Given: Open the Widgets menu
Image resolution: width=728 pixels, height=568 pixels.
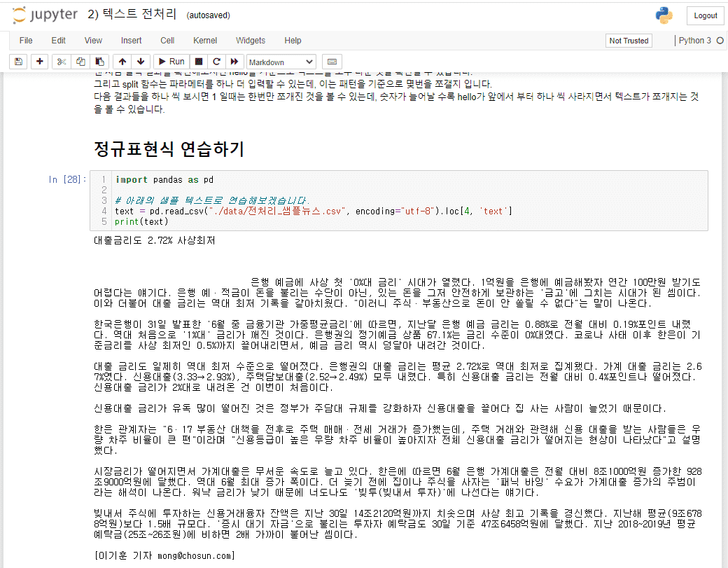Looking at the screenshot, I should tap(251, 41).
